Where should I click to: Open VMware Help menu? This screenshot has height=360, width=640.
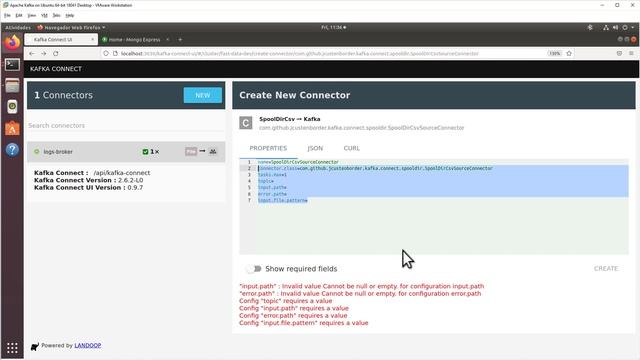(x=70, y=16)
